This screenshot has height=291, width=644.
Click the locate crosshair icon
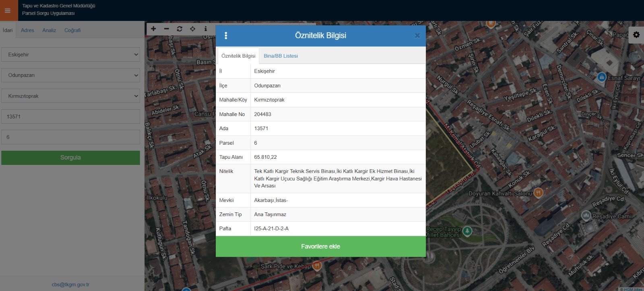coord(192,29)
